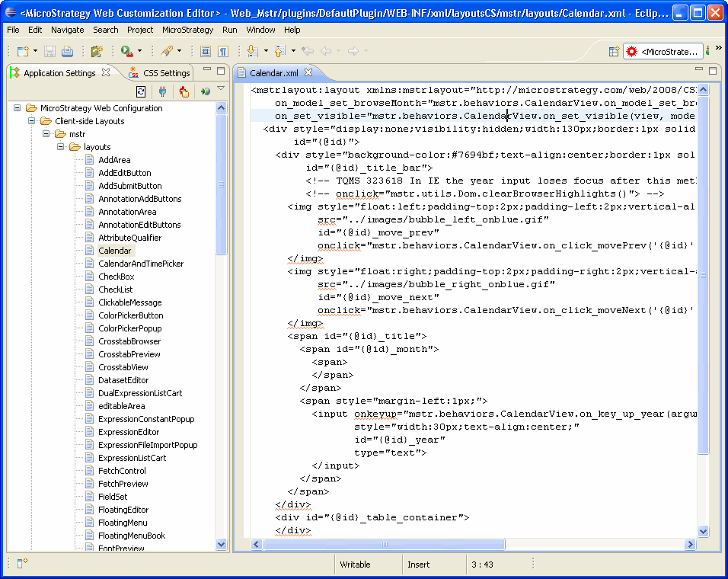Click the Save toolbar icon
The height and width of the screenshot is (579, 728).
(x=49, y=51)
